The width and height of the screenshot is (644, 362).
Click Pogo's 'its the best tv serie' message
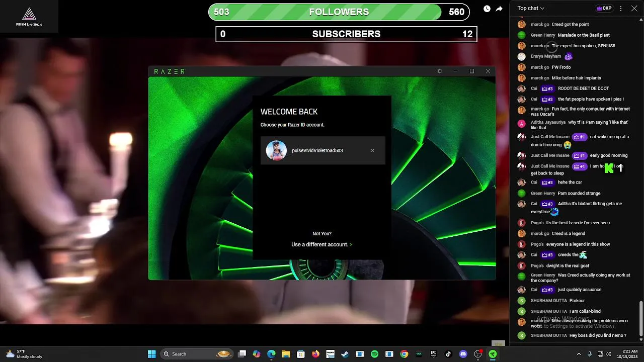[x=578, y=223]
